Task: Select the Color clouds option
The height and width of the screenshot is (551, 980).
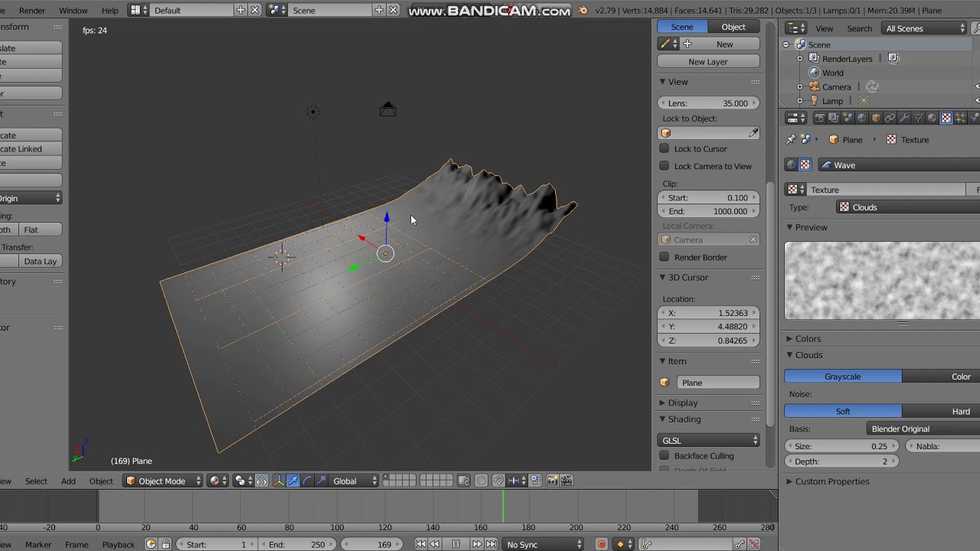Action: click(941, 377)
